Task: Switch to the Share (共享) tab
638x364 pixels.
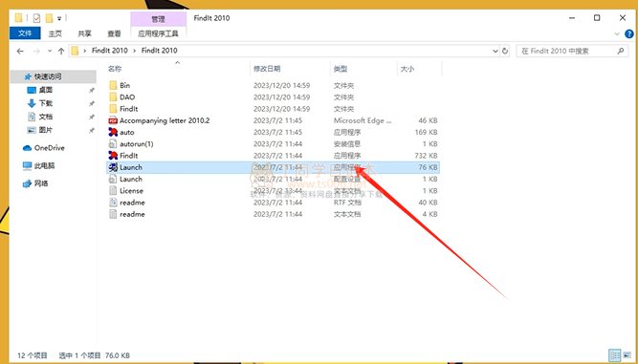Action: 84,33
